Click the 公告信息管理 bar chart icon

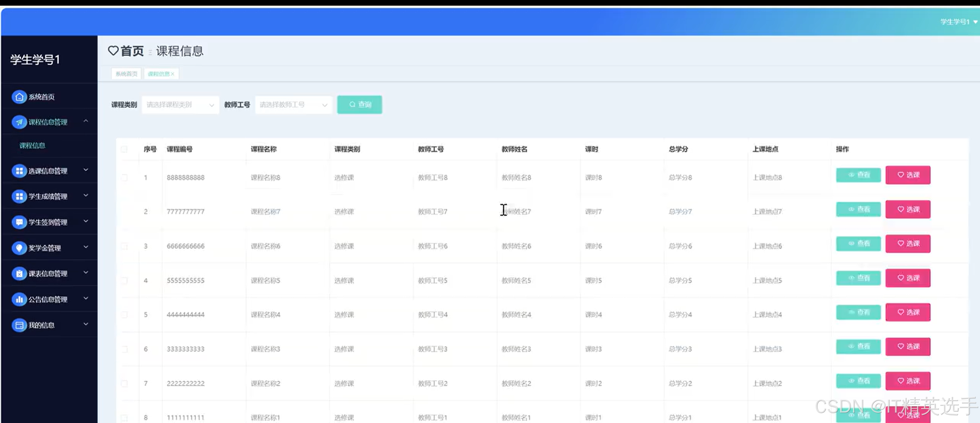(x=19, y=299)
